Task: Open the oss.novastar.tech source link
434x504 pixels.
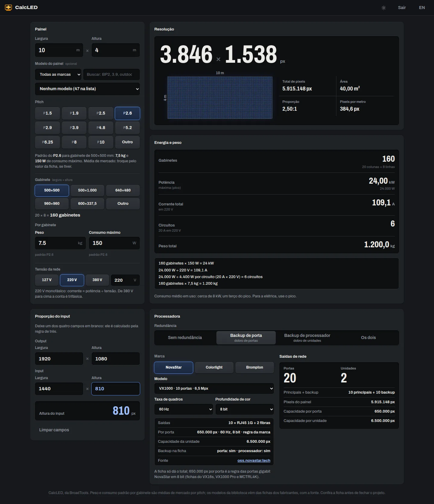Action: point(254,461)
